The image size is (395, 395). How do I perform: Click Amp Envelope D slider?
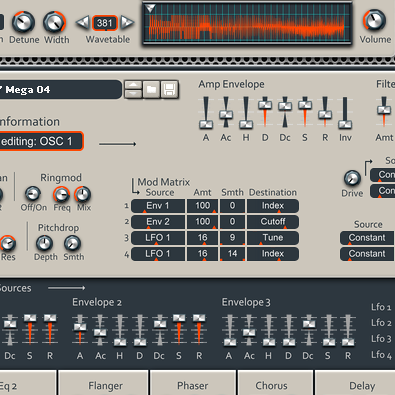pyautogui.click(x=265, y=113)
